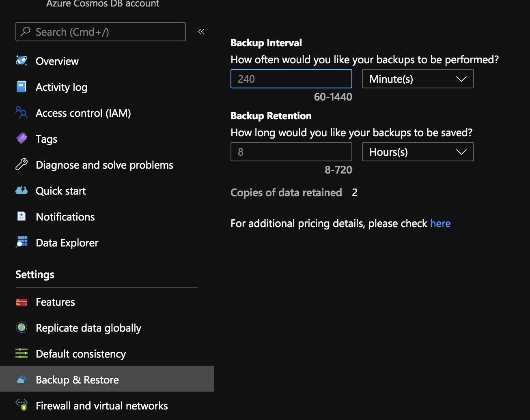The width and height of the screenshot is (530, 420).
Task: Follow the pricing details 'here' link
Action: tap(440, 223)
